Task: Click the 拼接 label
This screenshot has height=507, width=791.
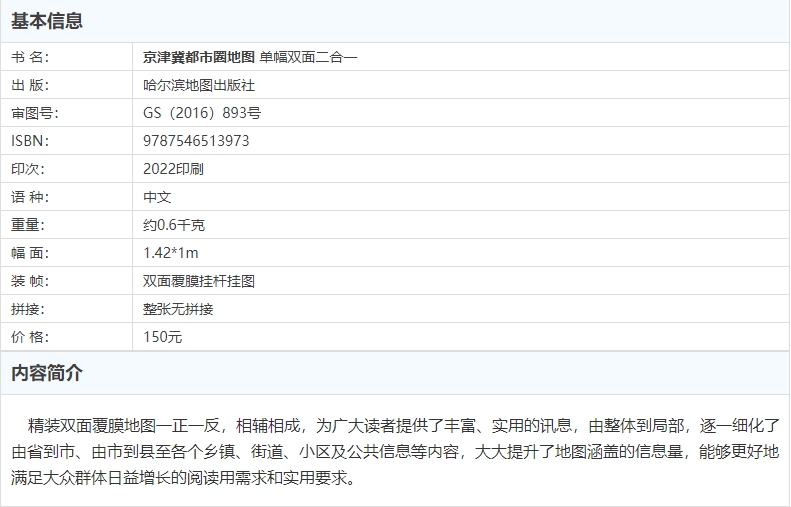Action: pos(28,309)
